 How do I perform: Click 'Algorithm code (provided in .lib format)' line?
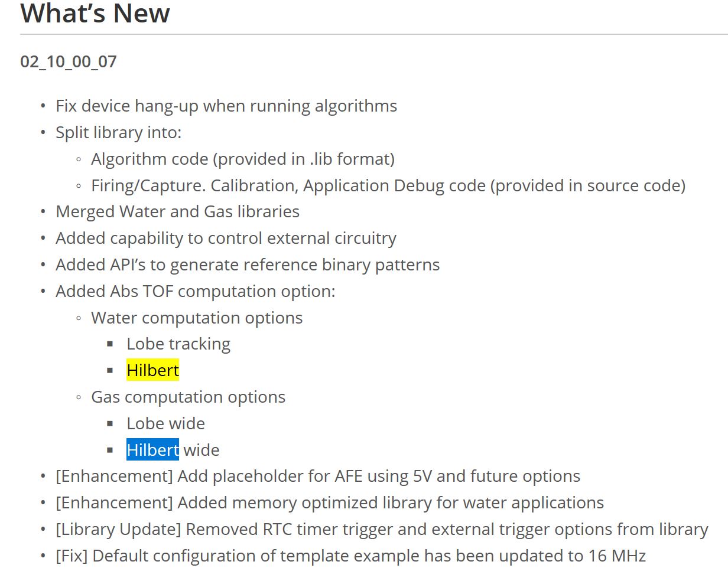click(243, 159)
